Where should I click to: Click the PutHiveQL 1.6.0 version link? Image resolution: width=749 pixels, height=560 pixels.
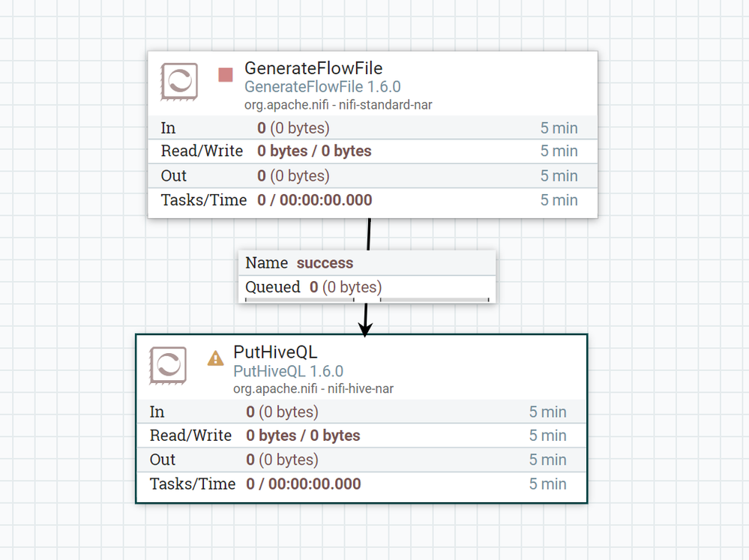[x=289, y=371]
